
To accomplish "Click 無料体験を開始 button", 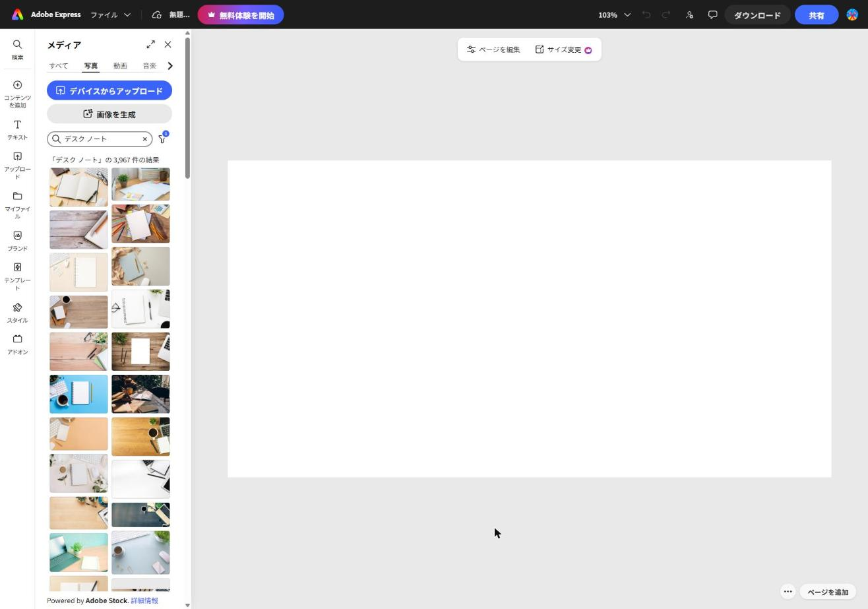I will click(x=241, y=15).
